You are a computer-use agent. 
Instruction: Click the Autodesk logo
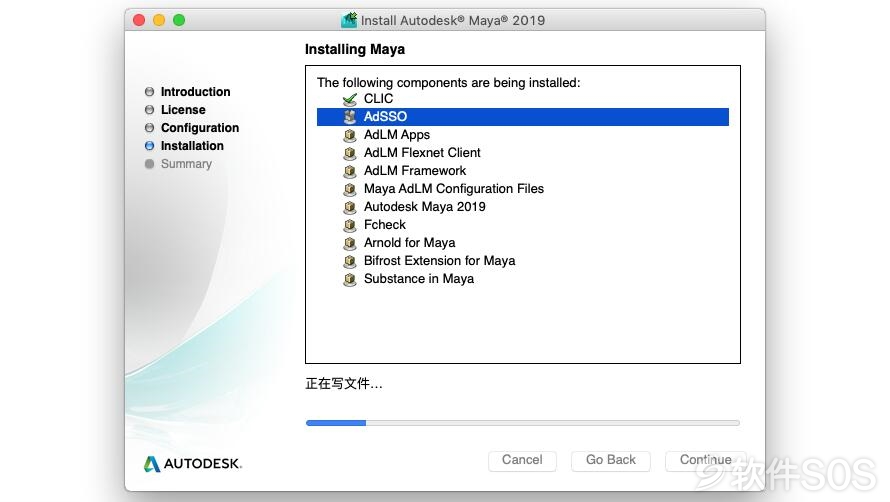click(x=193, y=463)
